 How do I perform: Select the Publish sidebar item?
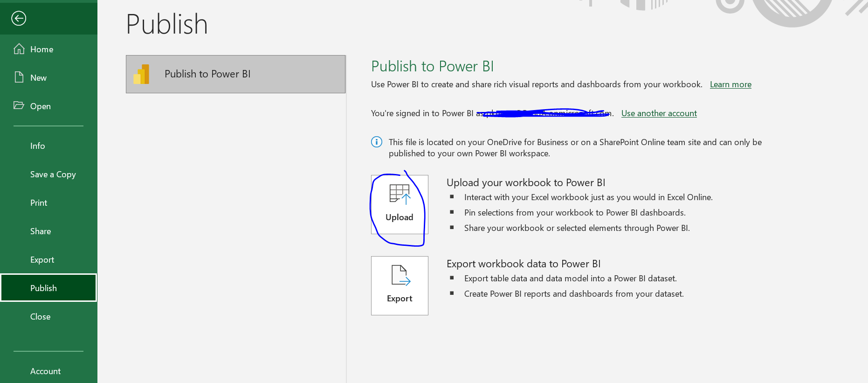48,288
